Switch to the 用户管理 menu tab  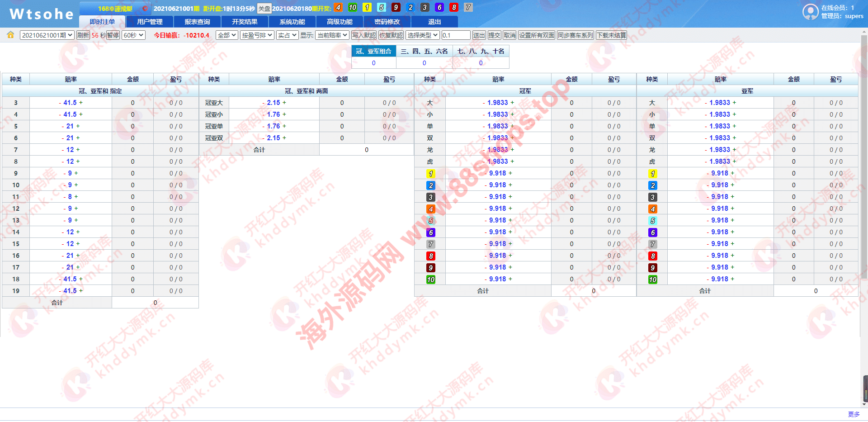[150, 22]
